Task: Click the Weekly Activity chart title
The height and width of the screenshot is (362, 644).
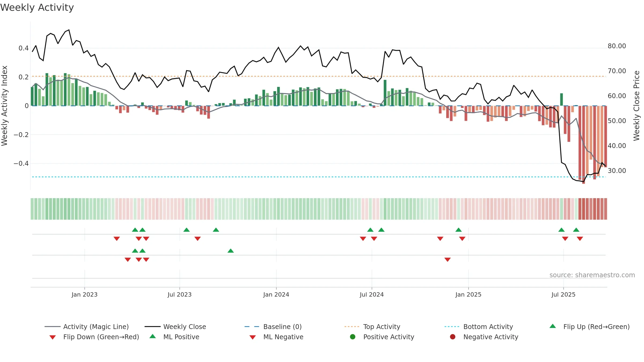Action: [37, 8]
